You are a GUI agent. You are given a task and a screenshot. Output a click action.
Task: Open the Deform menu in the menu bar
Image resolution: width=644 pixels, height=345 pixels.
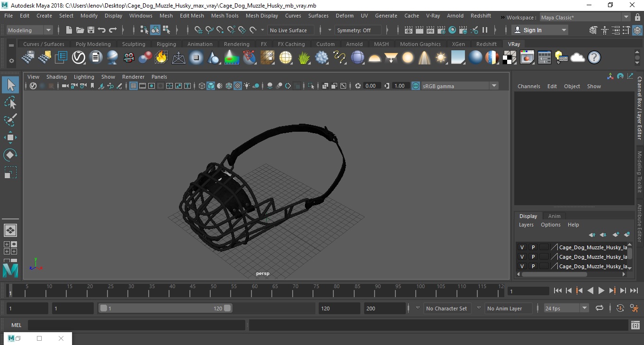click(x=344, y=16)
